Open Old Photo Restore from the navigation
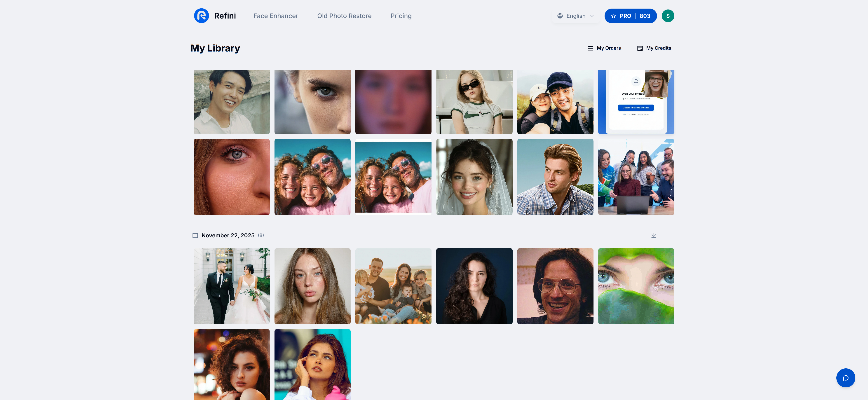Viewport: 868px width, 400px height. (344, 16)
